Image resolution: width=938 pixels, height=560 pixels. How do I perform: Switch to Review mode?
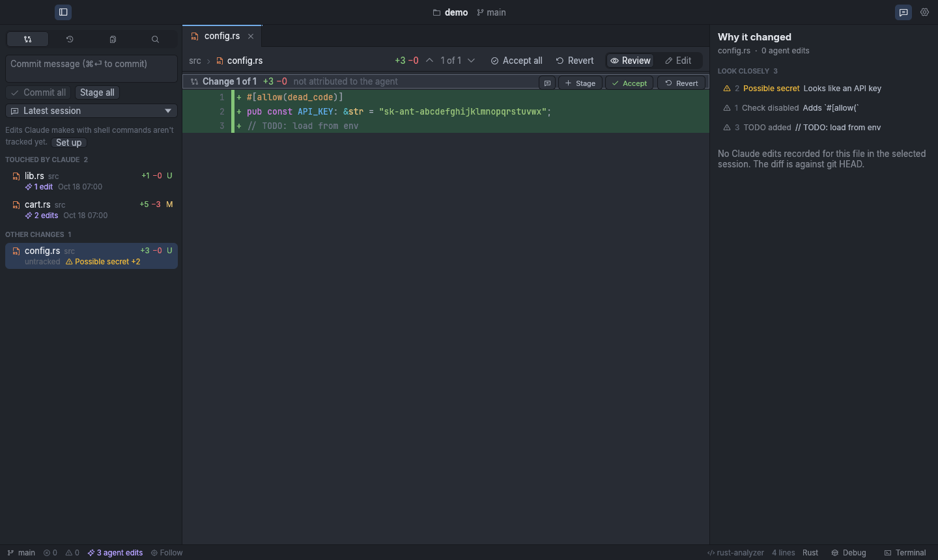630,61
